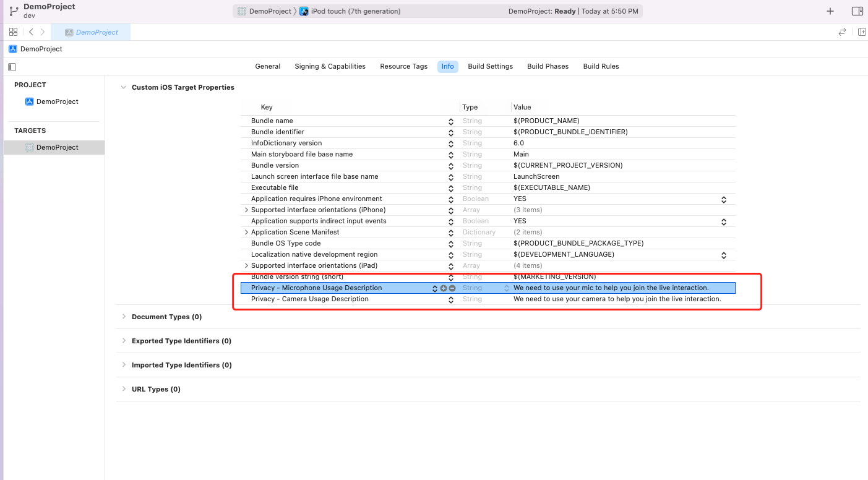Add an editor with the split-editor icon

862,32
